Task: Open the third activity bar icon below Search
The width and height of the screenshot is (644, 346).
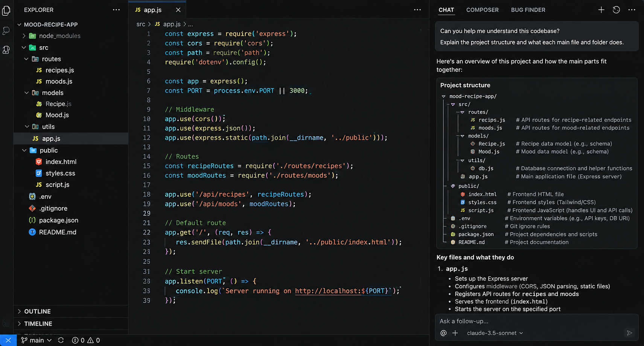Action: tap(6, 50)
